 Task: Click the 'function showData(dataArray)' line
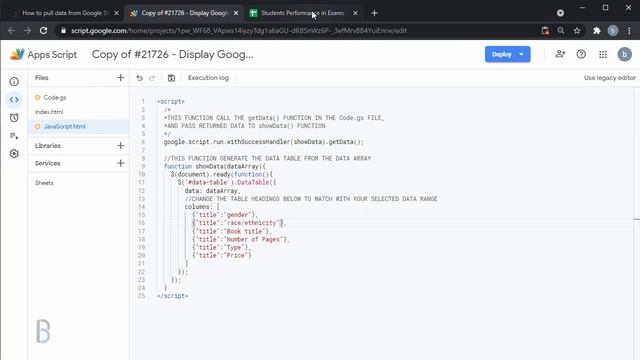coord(215,167)
